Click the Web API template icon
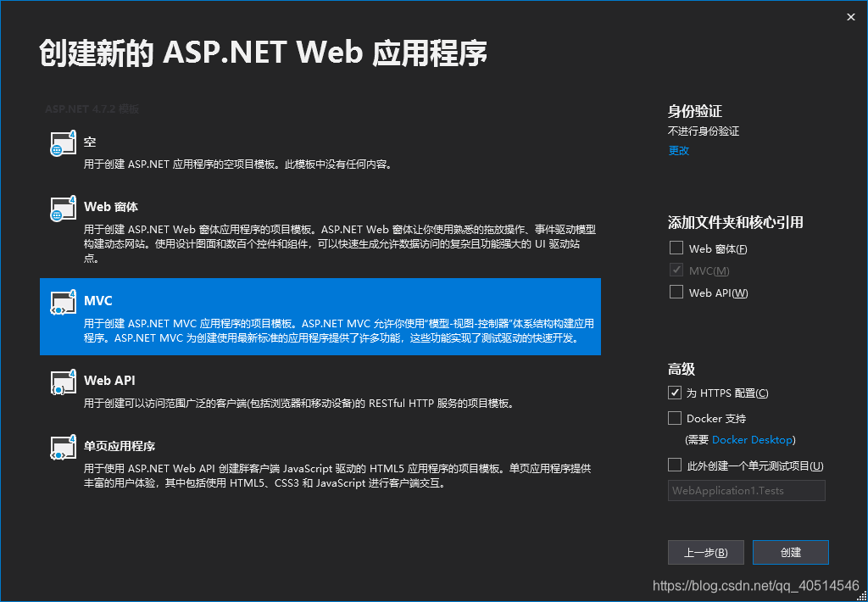Viewport: 868px width, 602px height. 63,382
